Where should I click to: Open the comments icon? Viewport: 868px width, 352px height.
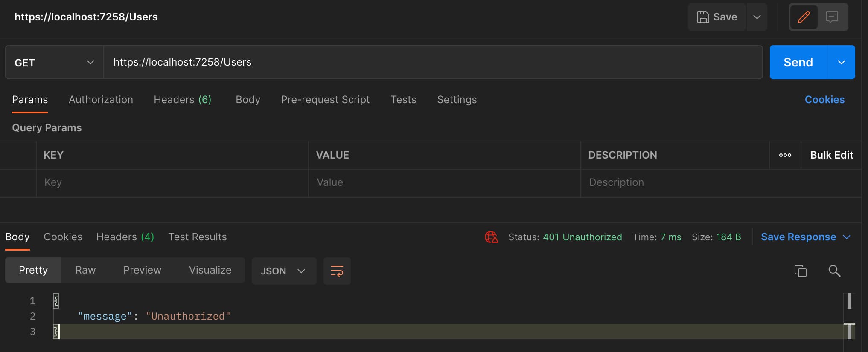pos(832,17)
